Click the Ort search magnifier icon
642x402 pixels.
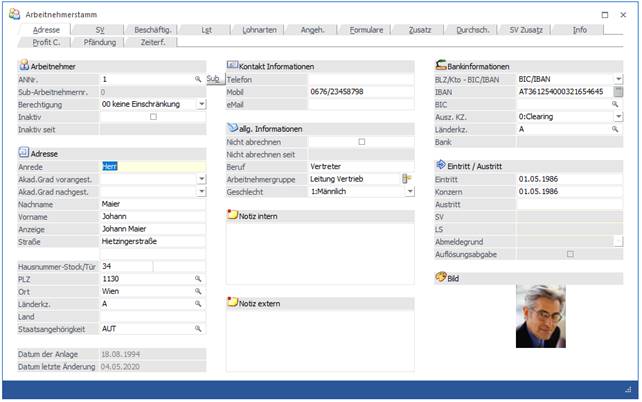click(198, 291)
